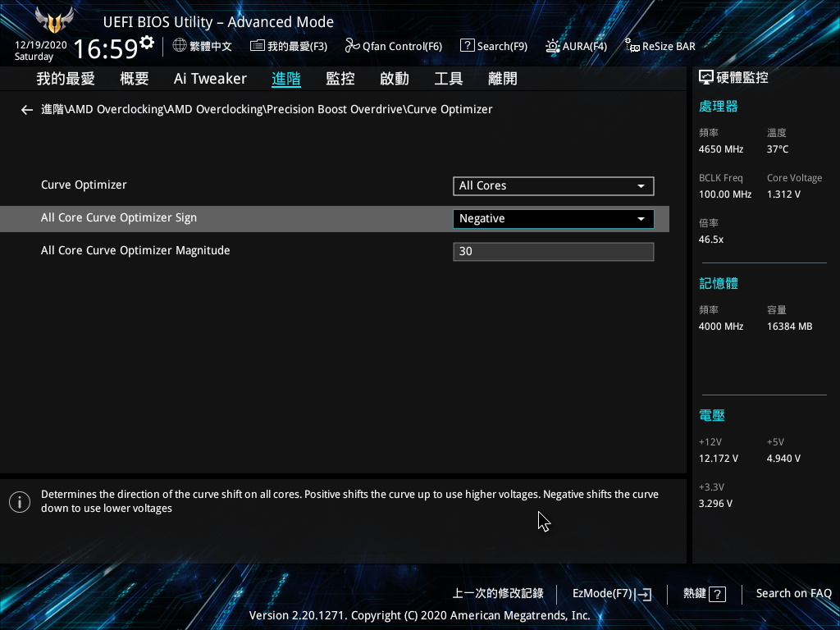This screenshot has height=630, width=840.
Task: Click the 4000 MHz memory frequency value
Action: [721, 326]
